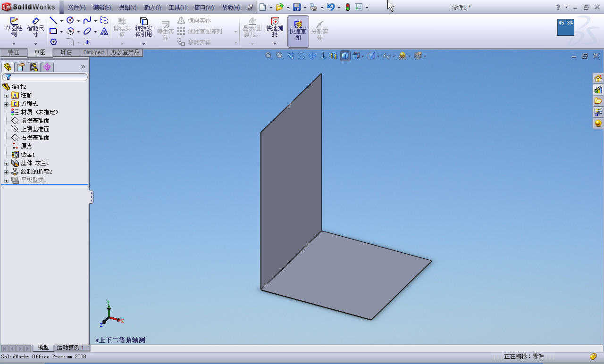
Task: Click the feature tree filter field
Action: 45,77
